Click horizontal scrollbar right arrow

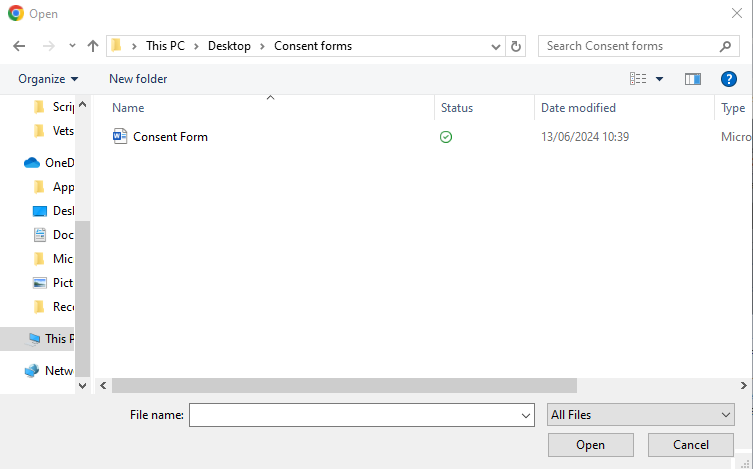[x=743, y=385]
